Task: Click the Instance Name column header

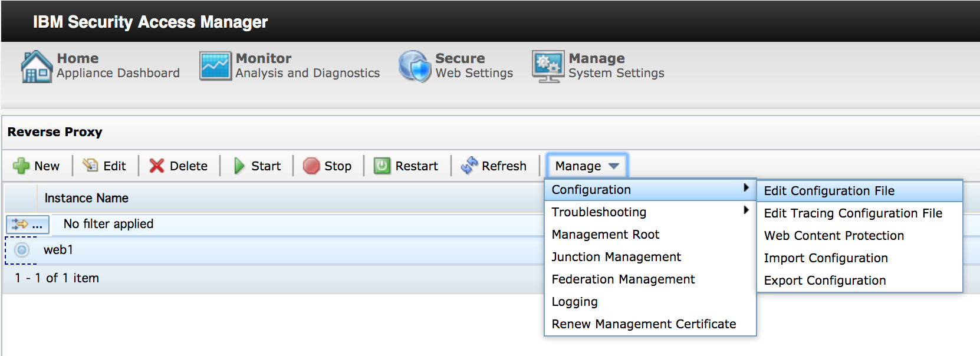Action: tap(86, 198)
